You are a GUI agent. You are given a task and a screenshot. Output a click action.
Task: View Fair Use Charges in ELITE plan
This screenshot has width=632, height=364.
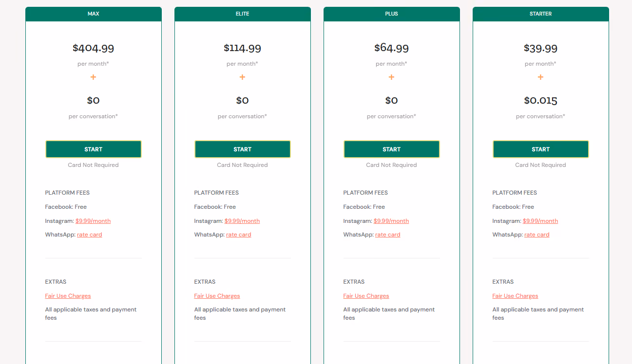217,296
